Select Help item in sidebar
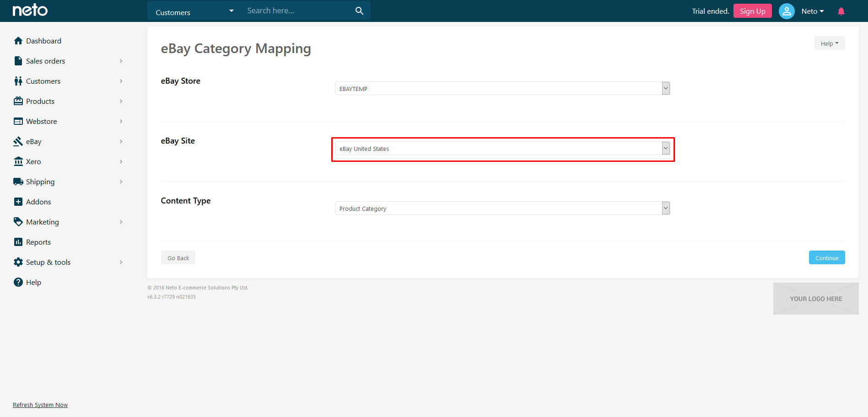Screen dimensions: 868x417 click(x=33, y=282)
